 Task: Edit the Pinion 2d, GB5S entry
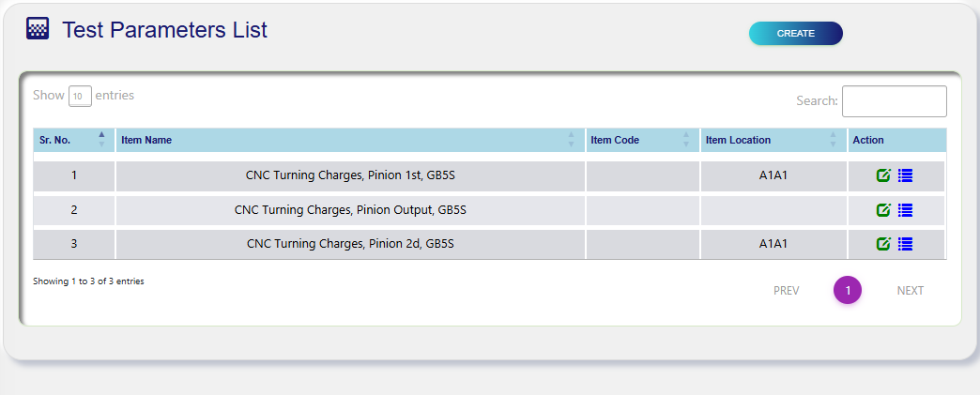click(x=883, y=244)
